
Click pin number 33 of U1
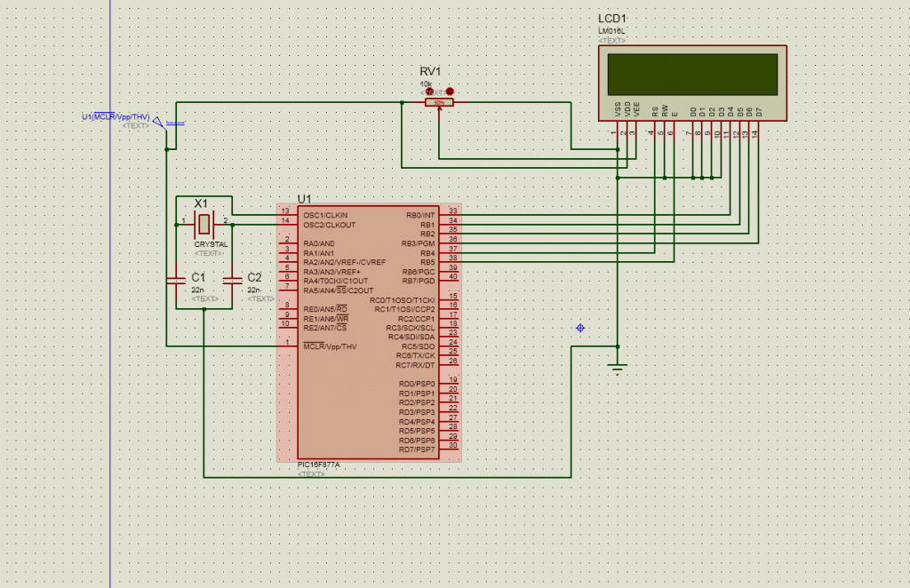click(452, 211)
